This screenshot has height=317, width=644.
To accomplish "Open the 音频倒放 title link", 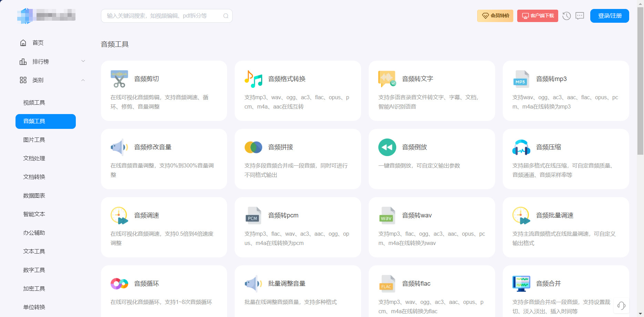I will (415, 147).
